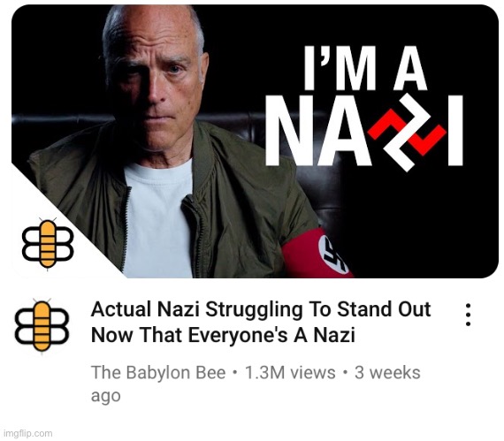Open "The Babylon Bee" channel name link

point(158,373)
